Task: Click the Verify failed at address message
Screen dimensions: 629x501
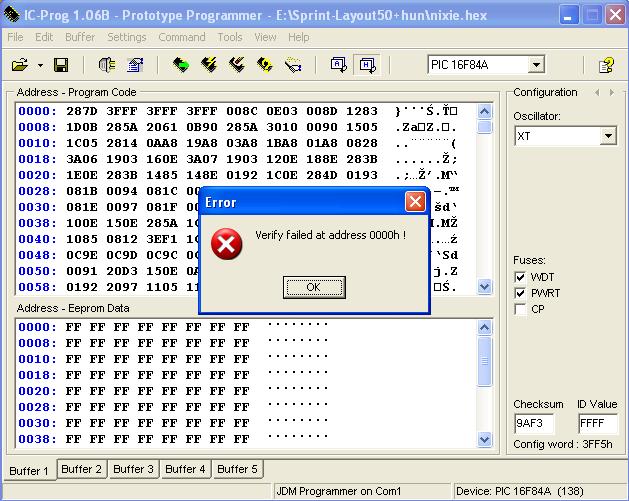Action: 331,235
